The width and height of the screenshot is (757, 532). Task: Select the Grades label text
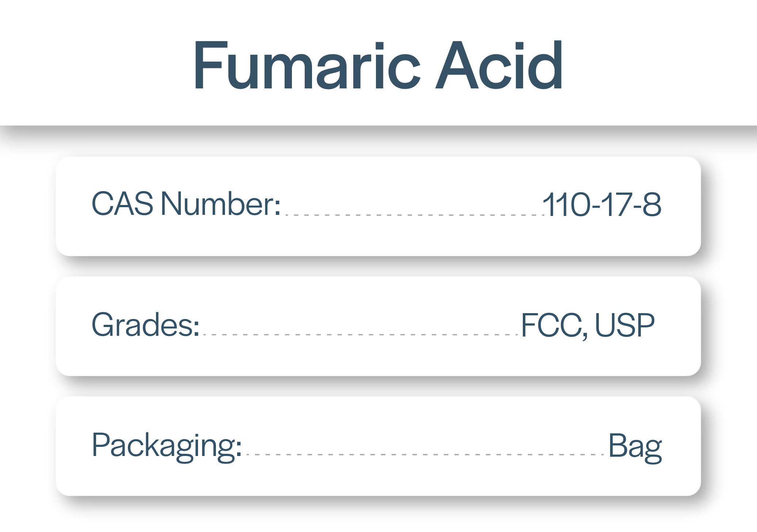pos(145,324)
